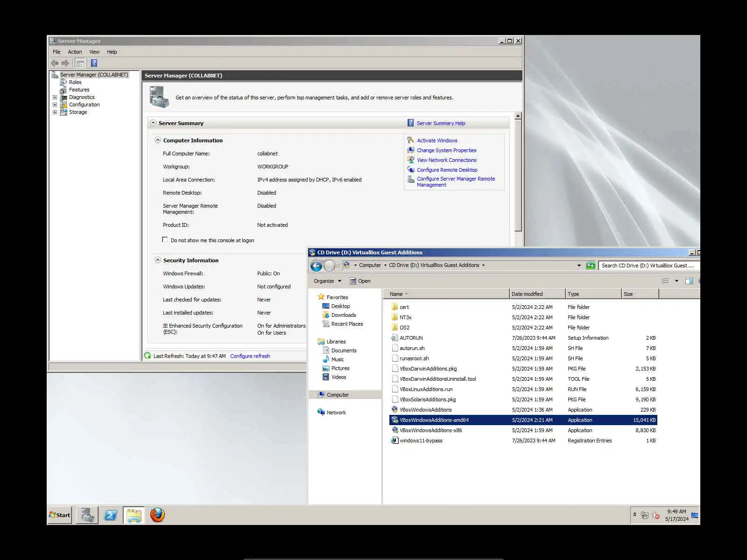Image resolution: width=747 pixels, height=560 pixels.
Task: Click the taskbar clock showing 9:49 AM
Action: click(677, 515)
